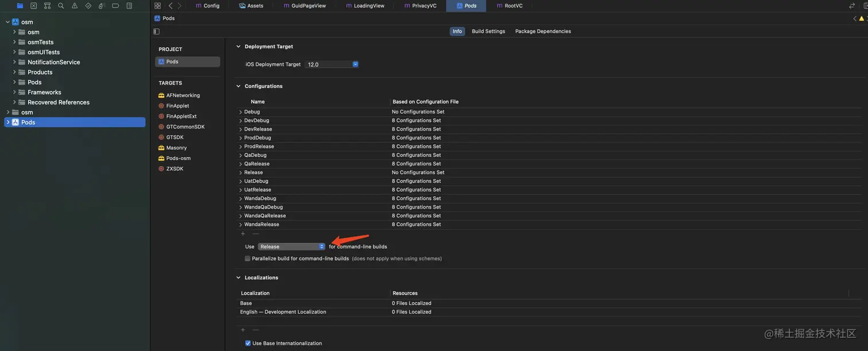Viewport: 868px width, 351px height.
Task: Open the Report navigator
Action: point(129,6)
